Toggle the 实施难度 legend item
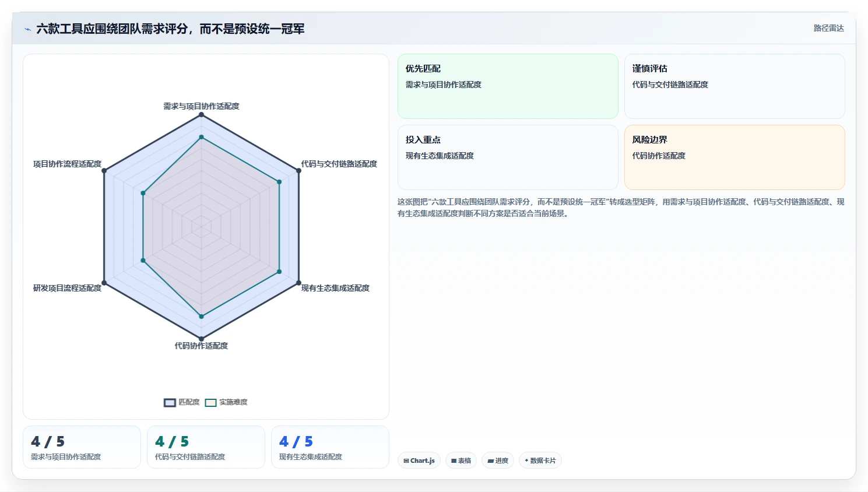This screenshot has height=492, width=868. point(226,402)
